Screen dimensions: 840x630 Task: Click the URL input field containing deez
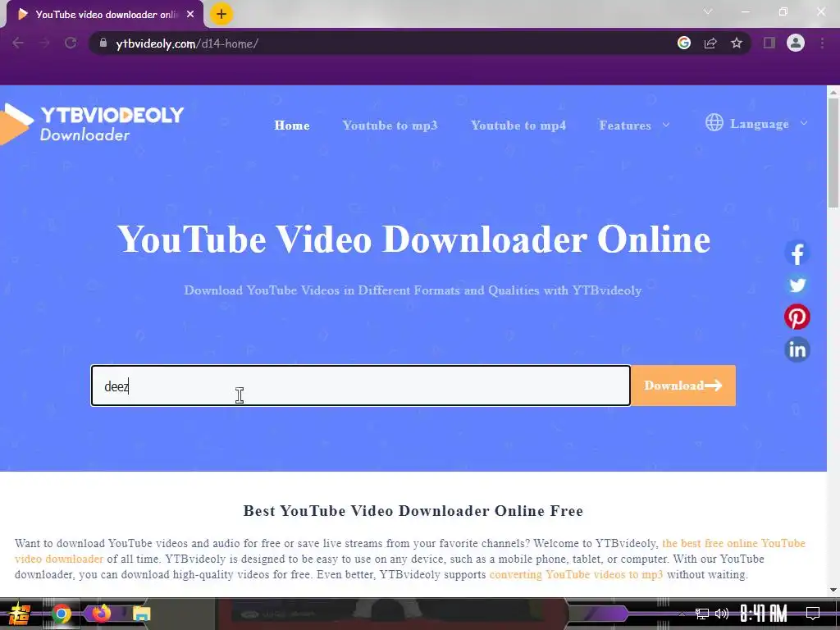(361, 386)
